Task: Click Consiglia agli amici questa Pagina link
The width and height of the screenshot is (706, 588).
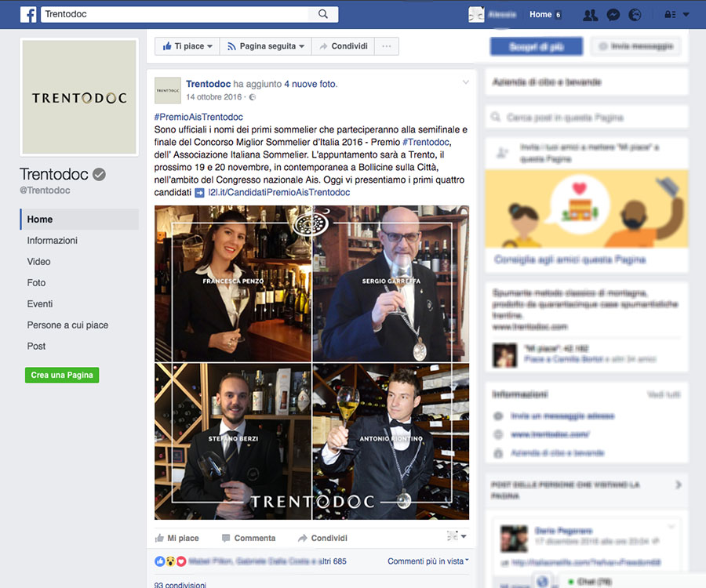Action: pos(570,260)
